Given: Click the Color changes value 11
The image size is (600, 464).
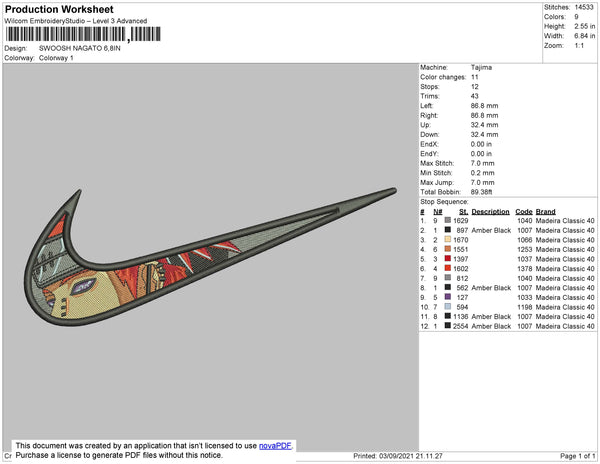Looking at the screenshot, I should pyautogui.click(x=474, y=77).
